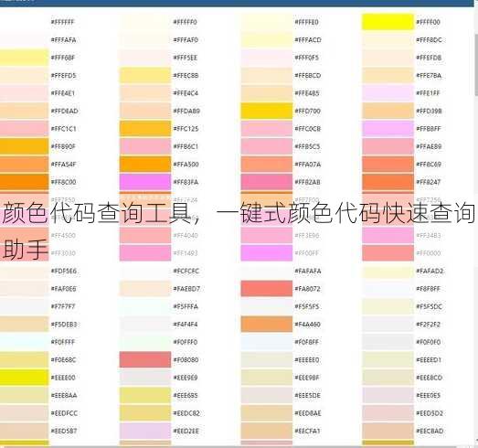The height and width of the screenshot is (448, 478).
Task: Select the #FAEBD7 code text
Action: tap(186, 289)
